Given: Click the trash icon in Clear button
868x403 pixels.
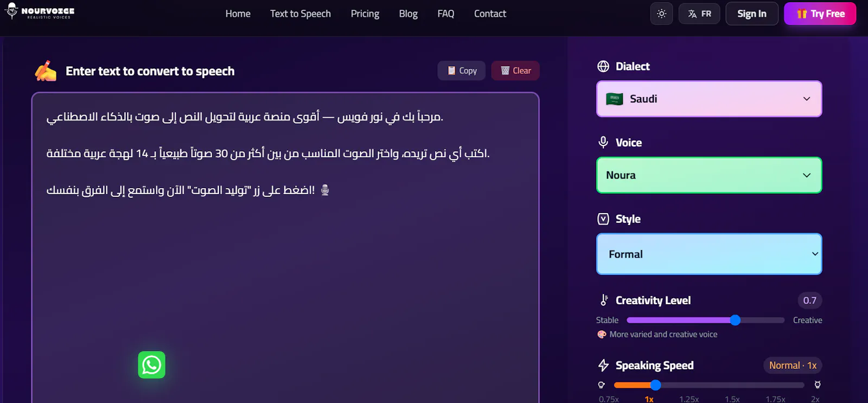Looking at the screenshot, I should pos(505,71).
